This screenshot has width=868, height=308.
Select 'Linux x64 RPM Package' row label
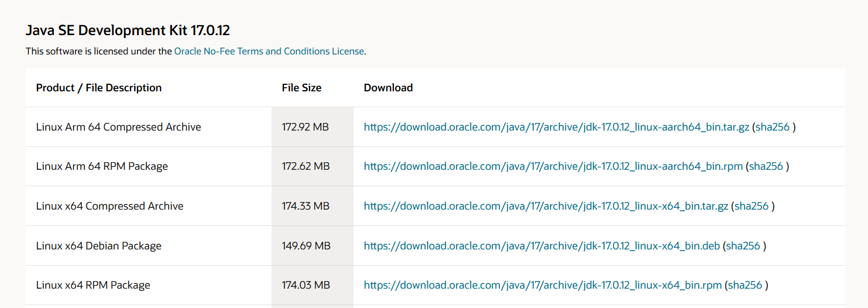tap(93, 285)
